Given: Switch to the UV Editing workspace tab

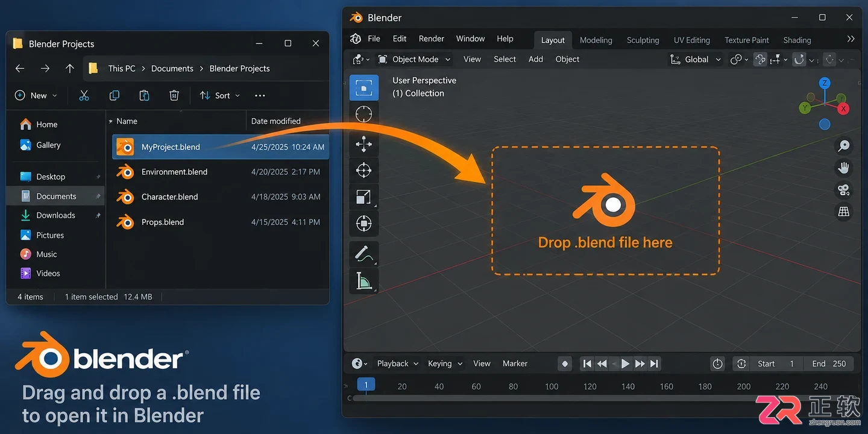Looking at the screenshot, I should click(691, 40).
